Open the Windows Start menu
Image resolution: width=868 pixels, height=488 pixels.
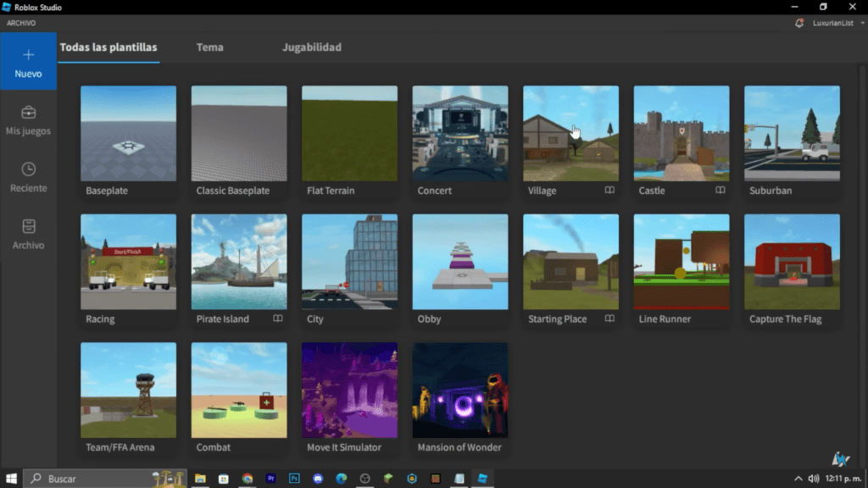pos(11,479)
